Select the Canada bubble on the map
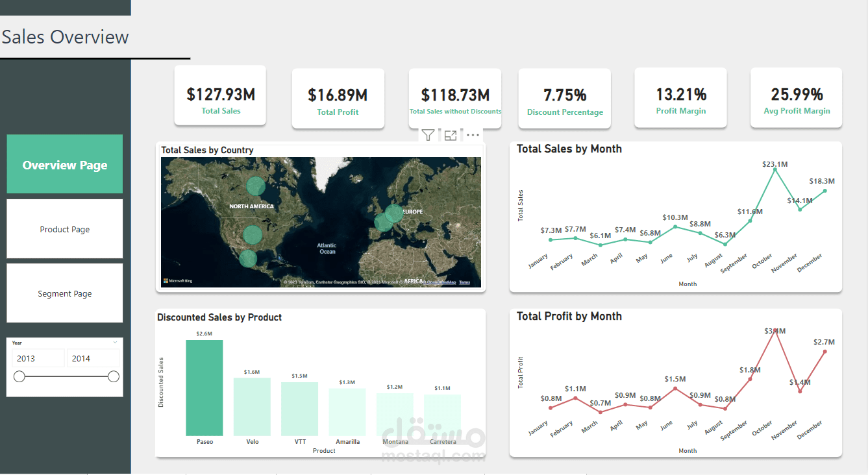The width and height of the screenshot is (868, 475). [x=256, y=186]
